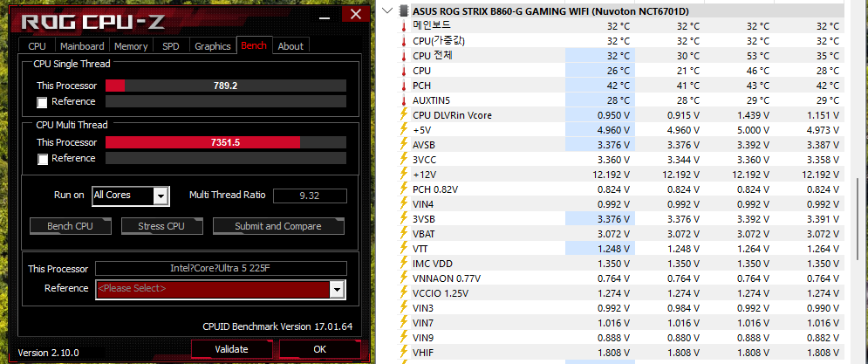Select the 53 °C value for CPU 전체
The image size is (868, 364).
point(758,56)
